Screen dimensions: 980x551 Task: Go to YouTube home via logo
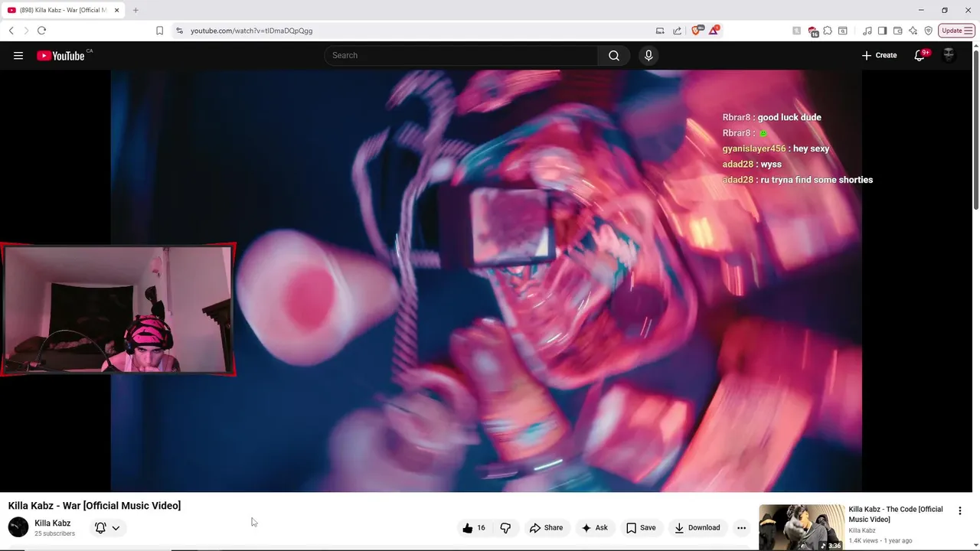coord(60,55)
